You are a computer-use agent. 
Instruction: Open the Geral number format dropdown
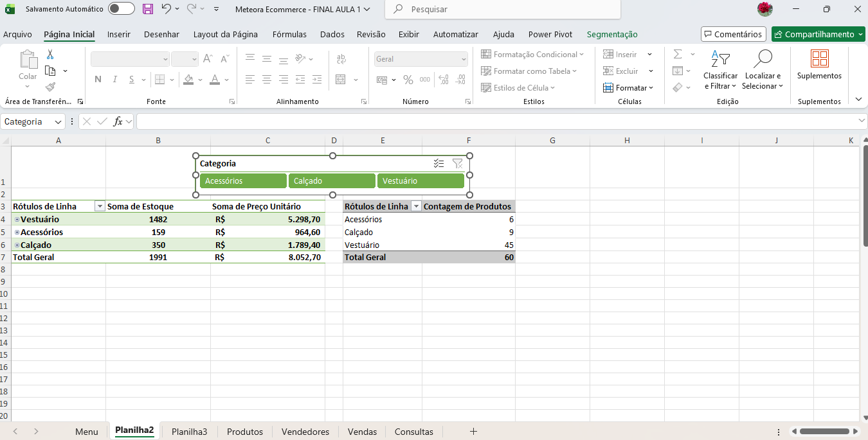pyautogui.click(x=464, y=59)
